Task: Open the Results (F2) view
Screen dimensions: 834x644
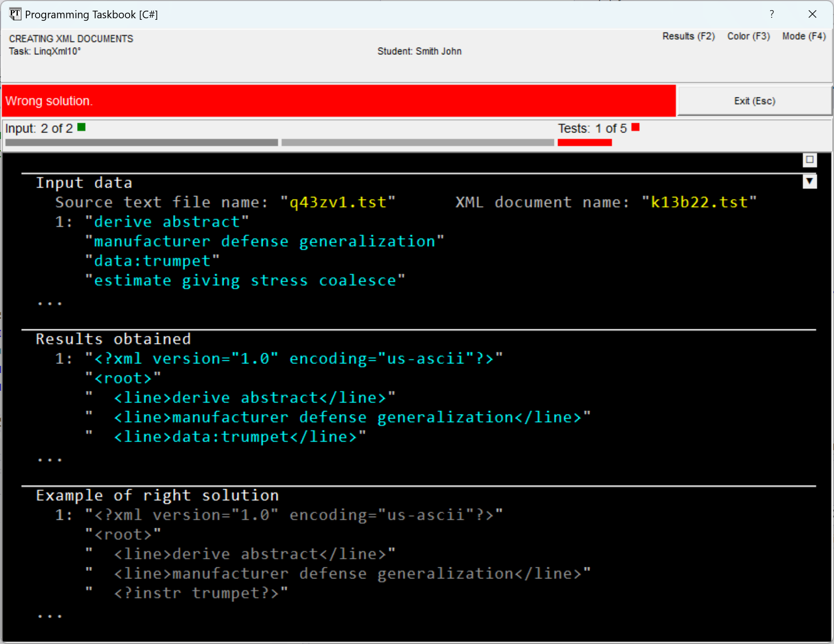Action: [688, 36]
